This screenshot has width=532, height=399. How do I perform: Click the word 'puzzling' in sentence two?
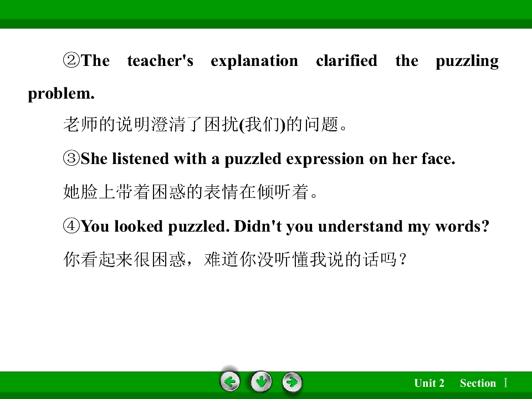pos(467,62)
